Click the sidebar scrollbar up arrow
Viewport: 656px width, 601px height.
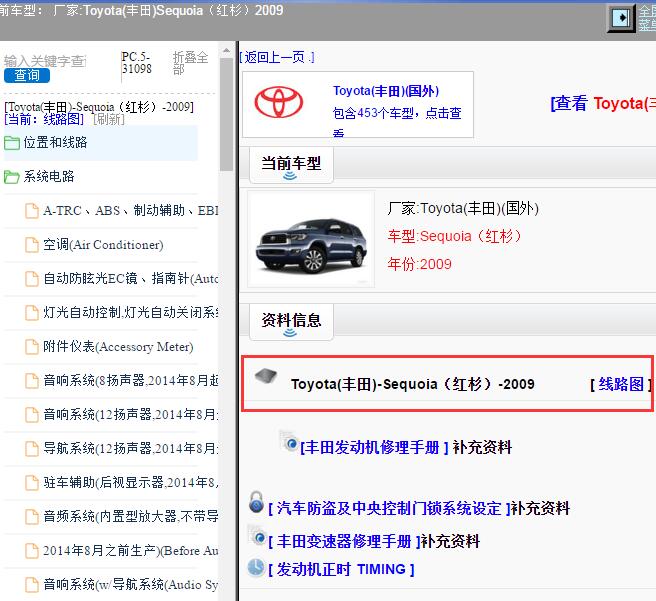tap(226, 51)
